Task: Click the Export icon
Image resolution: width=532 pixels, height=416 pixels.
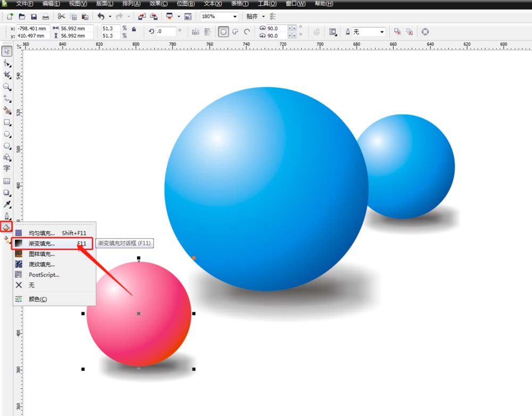Action: click(154, 16)
